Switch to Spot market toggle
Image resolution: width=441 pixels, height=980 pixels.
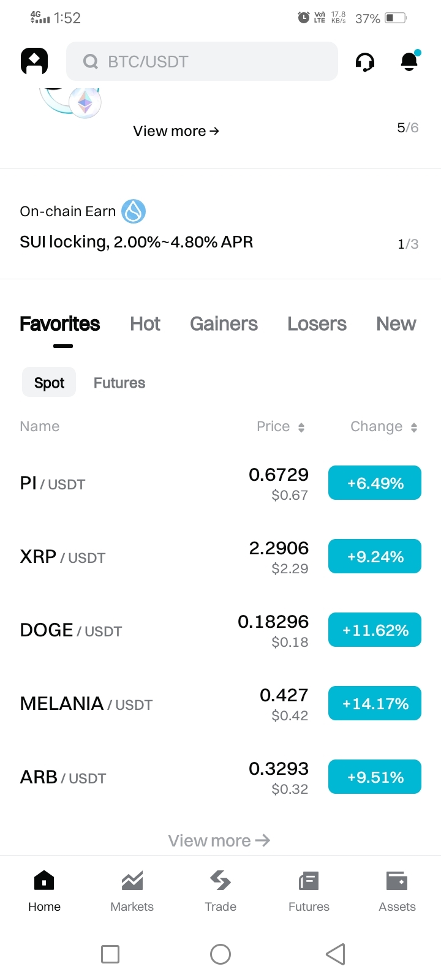49,382
